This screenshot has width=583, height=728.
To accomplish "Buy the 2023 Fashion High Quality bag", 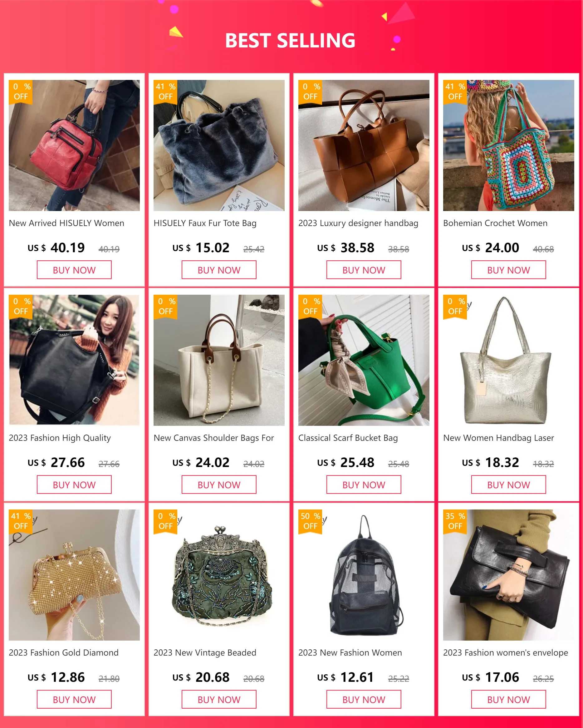I will tap(74, 485).
